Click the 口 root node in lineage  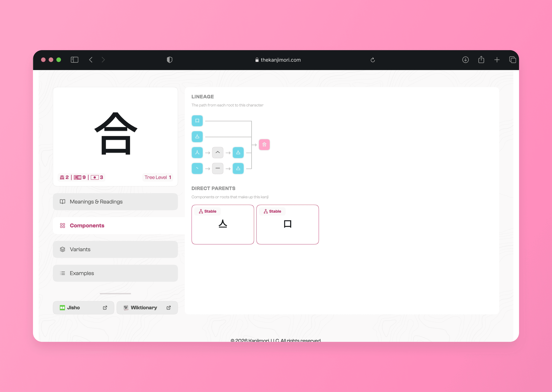click(x=197, y=121)
